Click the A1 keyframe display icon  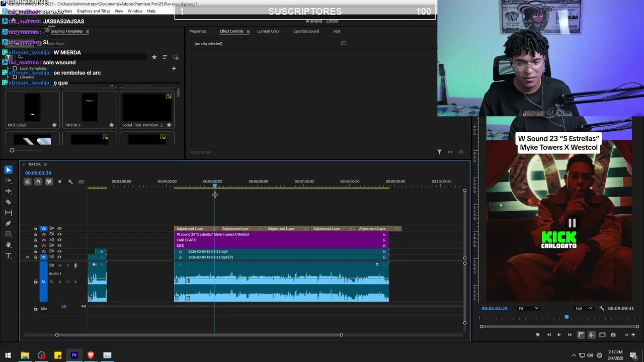(51, 282)
